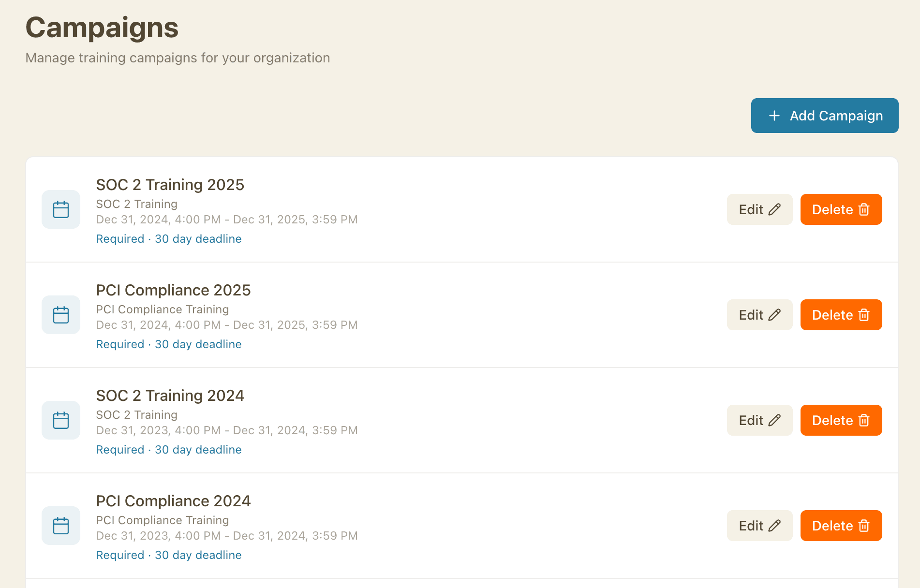Click the calendar icon for SOC 2 Training 2024
The height and width of the screenshot is (588, 920).
pos(60,420)
